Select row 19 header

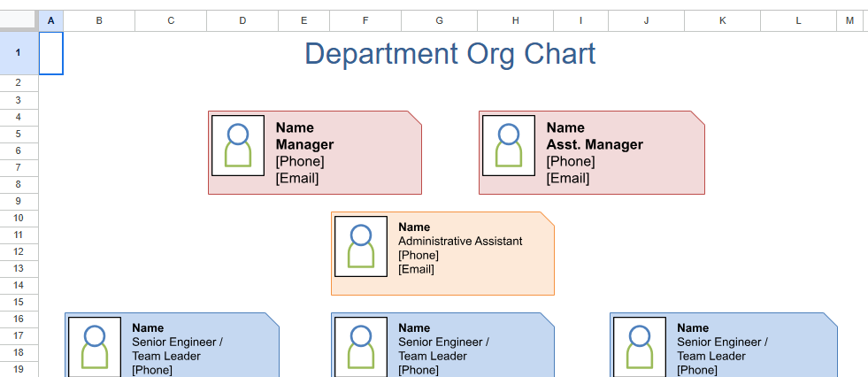[19, 369]
